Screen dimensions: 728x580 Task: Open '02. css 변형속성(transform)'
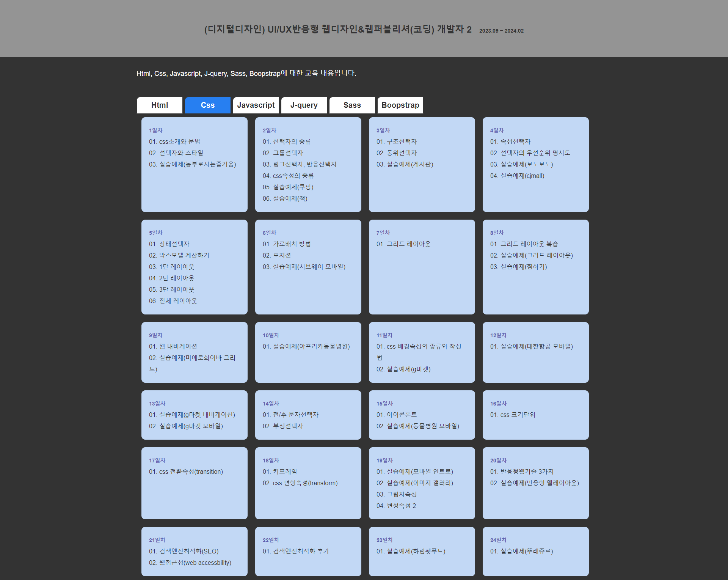pos(300,483)
